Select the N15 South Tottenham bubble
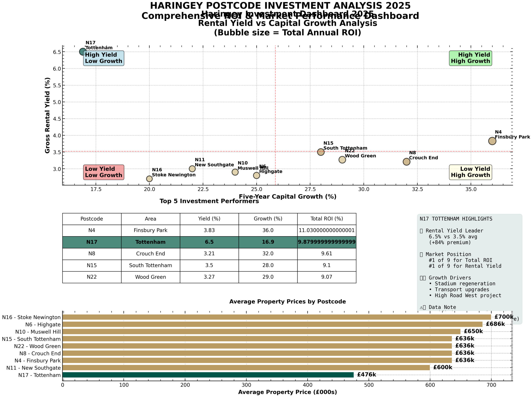Image resolution: width=532 pixels, height=397 pixels. click(321, 152)
